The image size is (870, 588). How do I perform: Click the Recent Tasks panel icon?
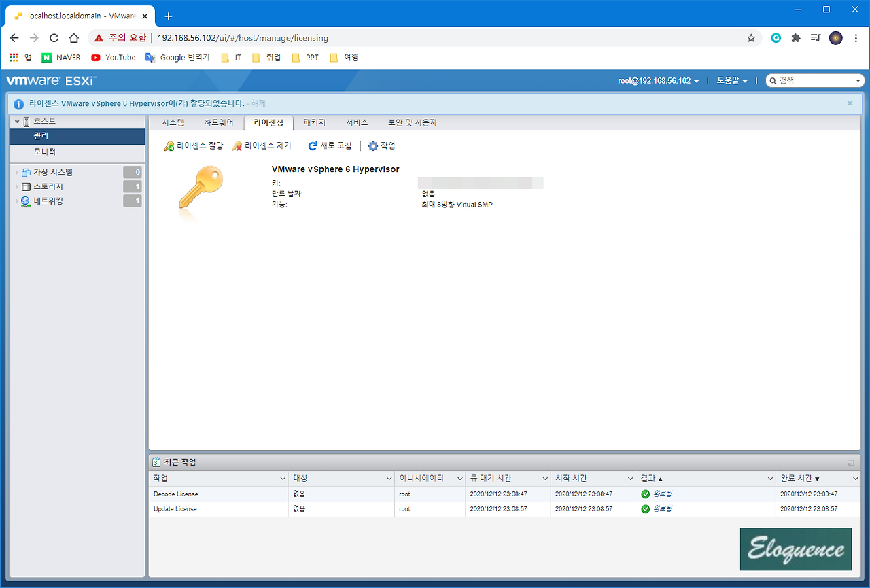[156, 462]
